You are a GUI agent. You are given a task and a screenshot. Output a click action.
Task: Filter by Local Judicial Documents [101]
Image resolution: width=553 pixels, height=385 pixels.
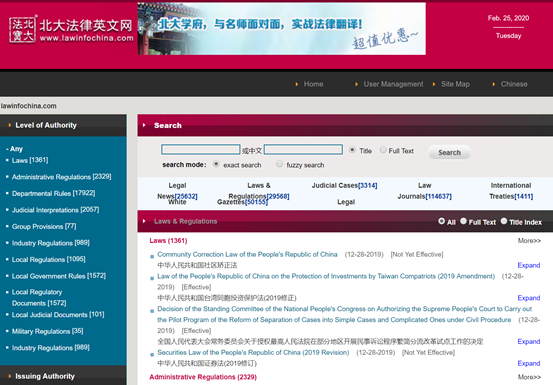[x=58, y=314]
